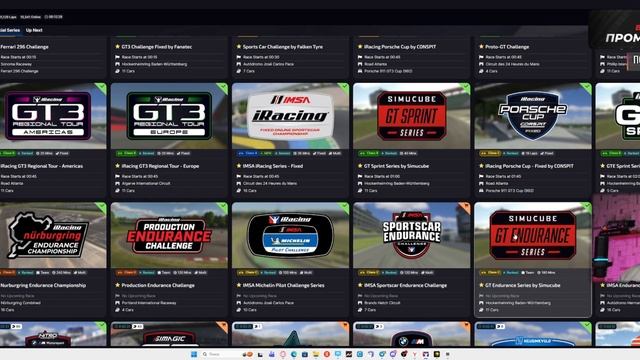Click flag icon in iRacing Porsche Cup - Fixed by CONSPIT card

pyautogui.click(x=481, y=176)
